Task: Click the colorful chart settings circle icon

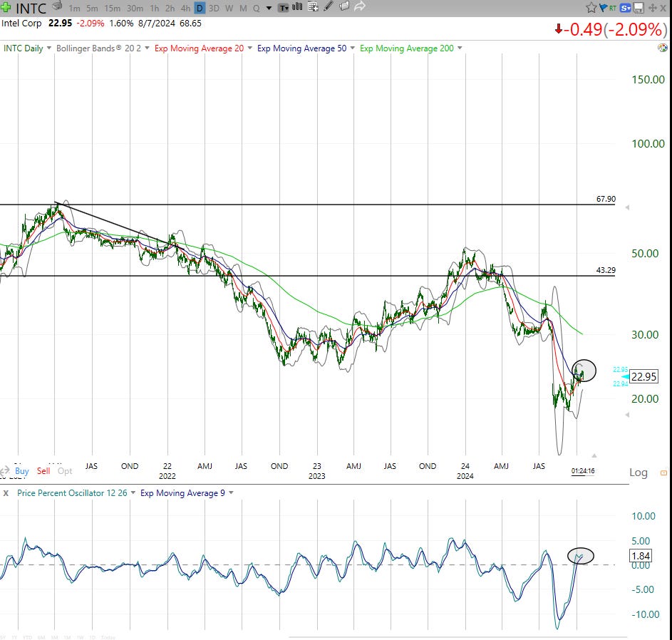Action: point(663,48)
